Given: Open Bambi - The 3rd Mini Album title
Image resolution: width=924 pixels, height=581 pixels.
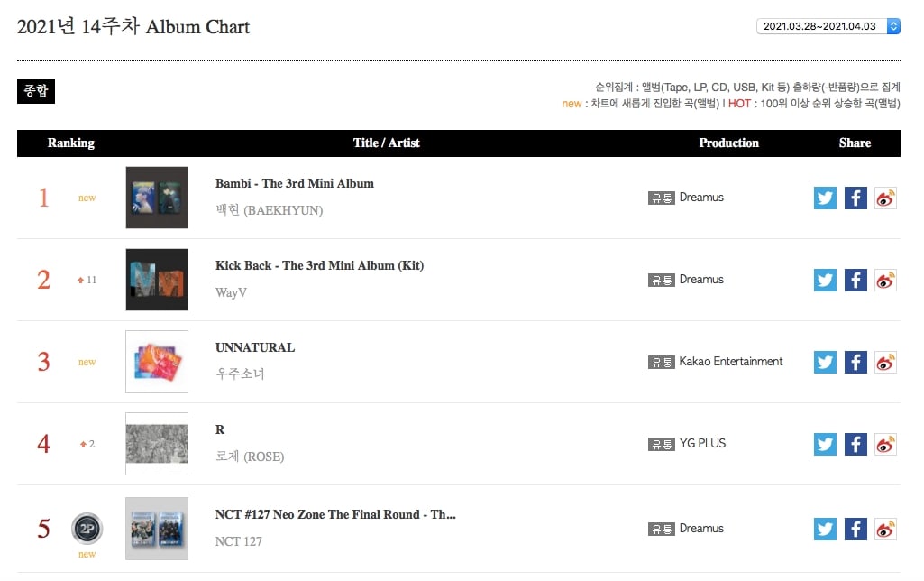Looking at the screenshot, I should click(x=294, y=183).
